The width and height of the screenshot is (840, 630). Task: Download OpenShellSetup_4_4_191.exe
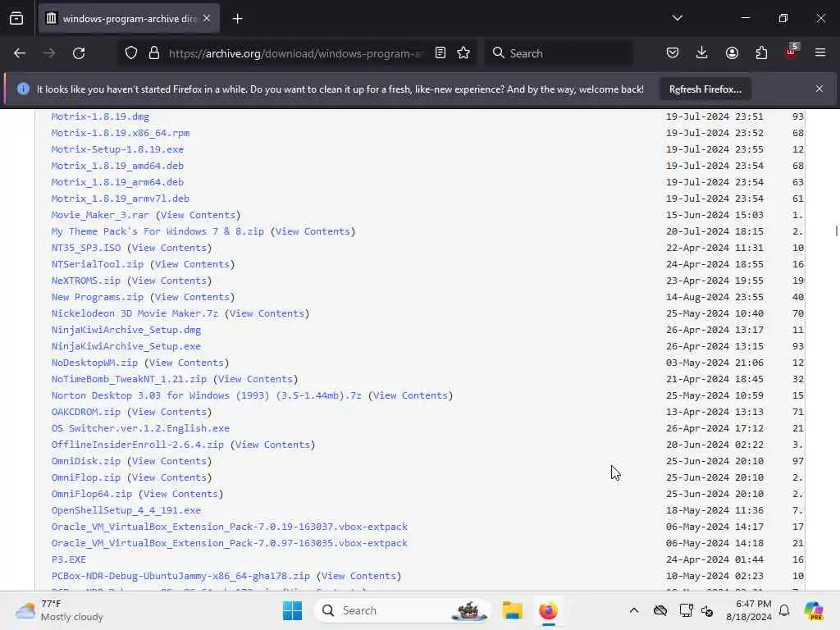coord(126,510)
